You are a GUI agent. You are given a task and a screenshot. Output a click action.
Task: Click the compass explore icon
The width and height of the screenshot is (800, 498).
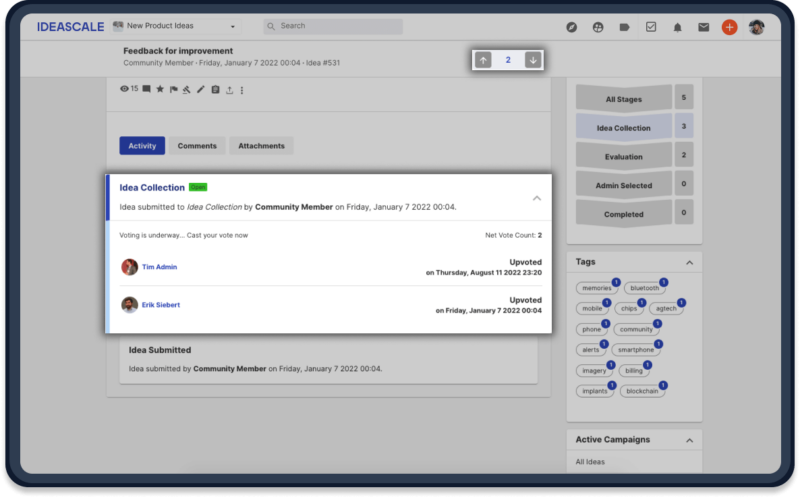click(x=572, y=27)
